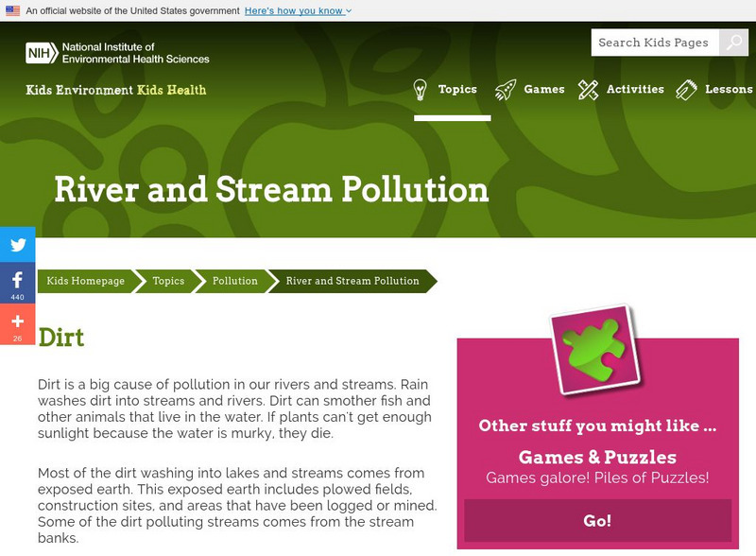This screenshot has width=756, height=556.
Task: Click the plus more-sharing icon
Action: [x=17, y=322]
